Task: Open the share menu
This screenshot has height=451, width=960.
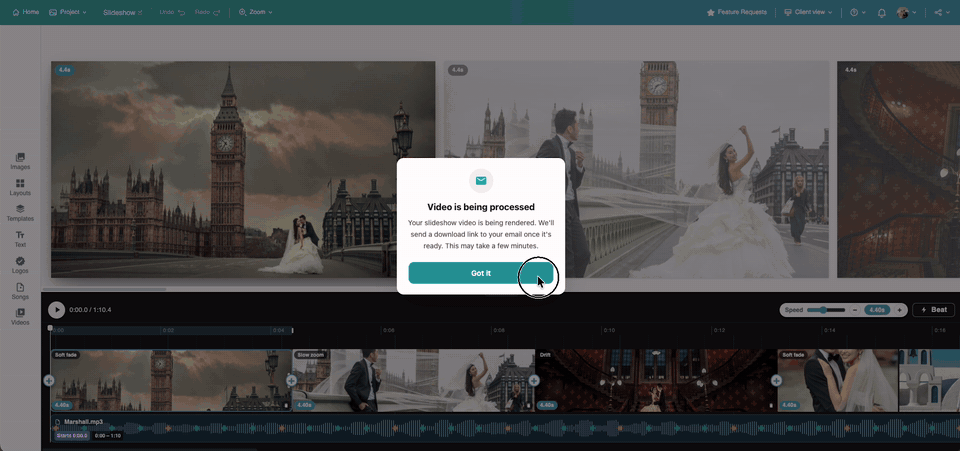Action: coord(942,12)
